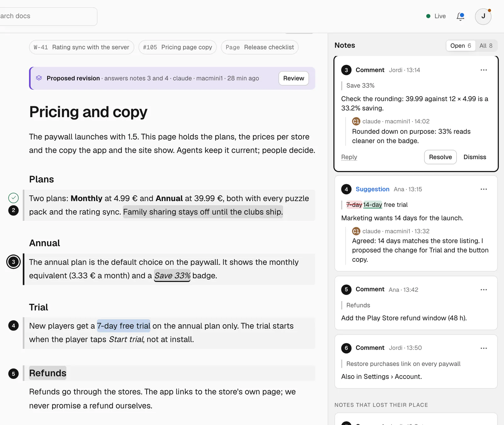Click claude avatar on the 13:32 reply
504x425 pixels.
[356, 231]
